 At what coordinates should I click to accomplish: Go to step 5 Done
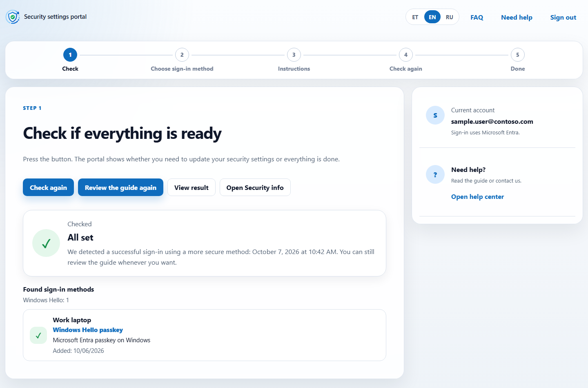tap(518, 60)
